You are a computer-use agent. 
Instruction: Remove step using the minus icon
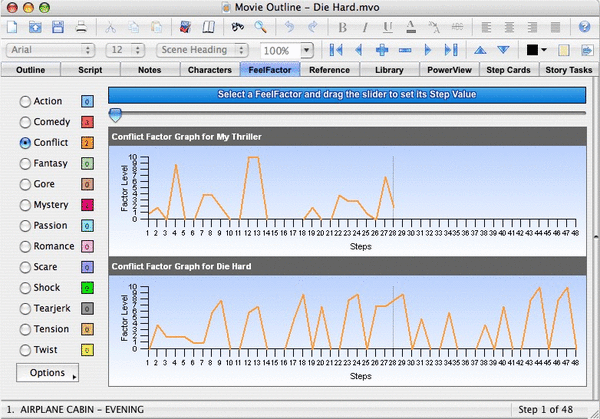(405, 49)
